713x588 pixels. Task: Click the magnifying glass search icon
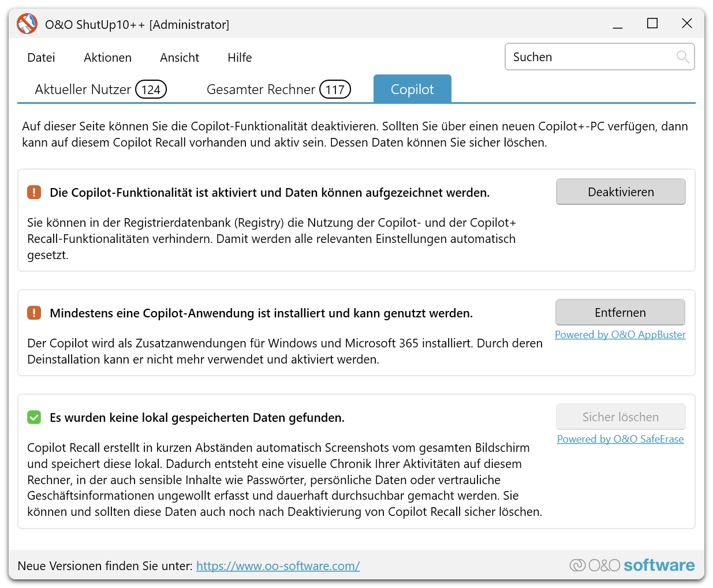coord(682,57)
